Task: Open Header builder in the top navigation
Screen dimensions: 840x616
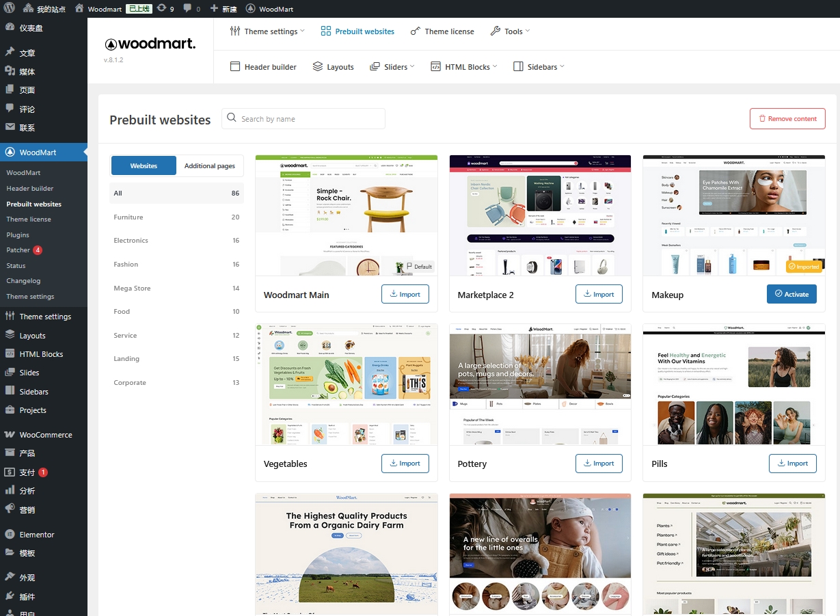Action: point(263,67)
